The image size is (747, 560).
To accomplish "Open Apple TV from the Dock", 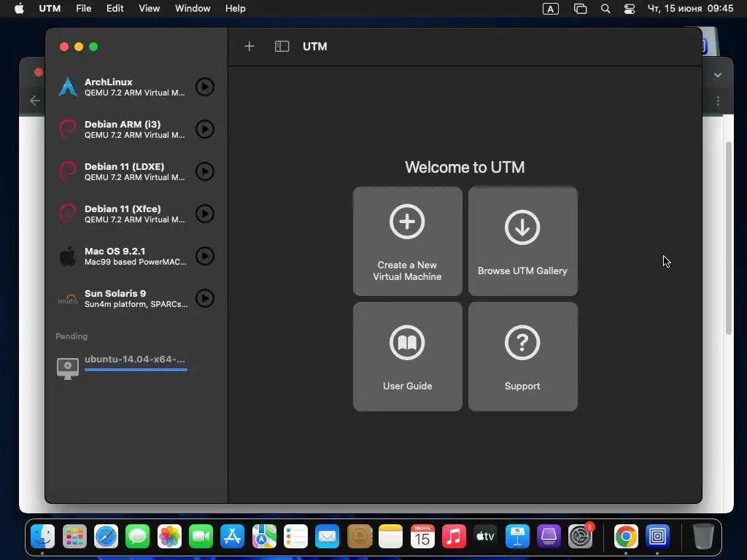I will click(485, 537).
